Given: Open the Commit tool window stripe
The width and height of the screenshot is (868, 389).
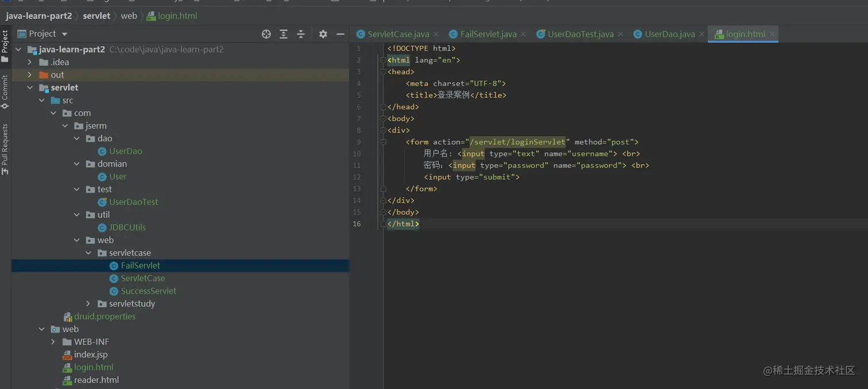Looking at the screenshot, I should point(5,91).
